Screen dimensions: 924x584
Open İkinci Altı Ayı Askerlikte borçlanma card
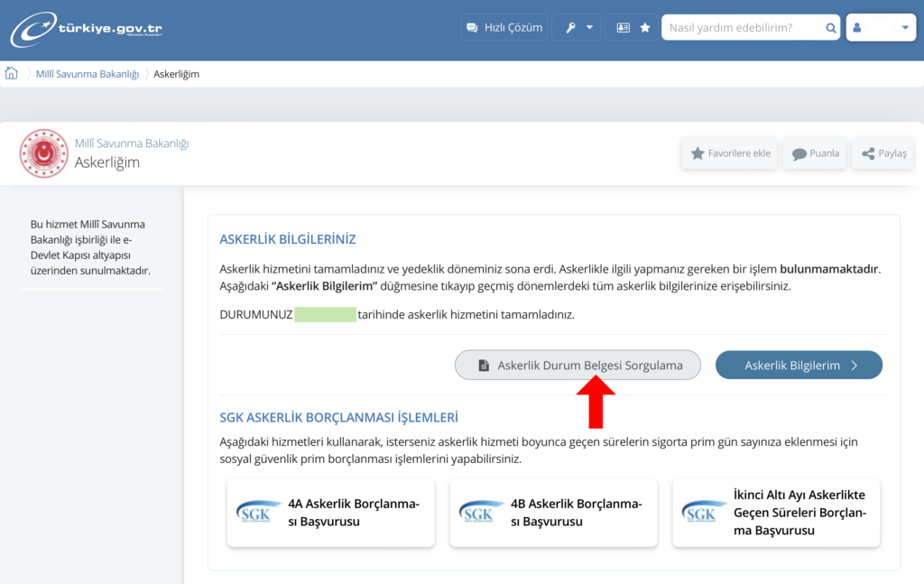tap(776, 513)
